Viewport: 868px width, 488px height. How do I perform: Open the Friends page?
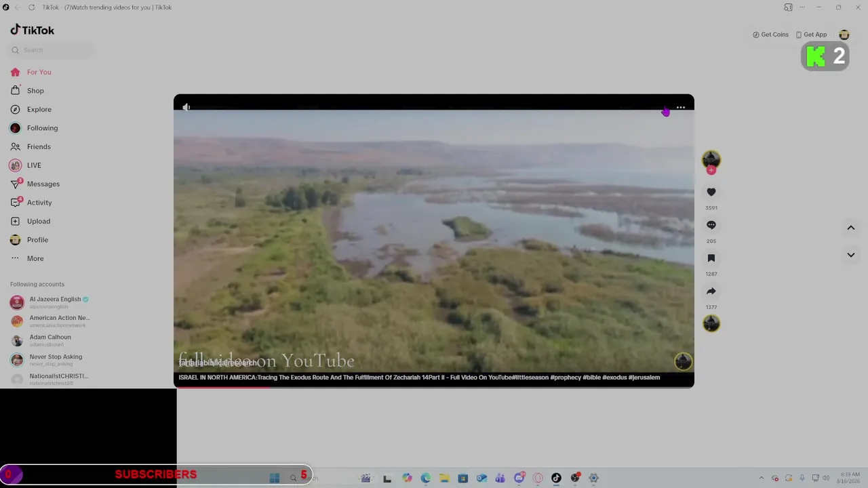point(31,146)
